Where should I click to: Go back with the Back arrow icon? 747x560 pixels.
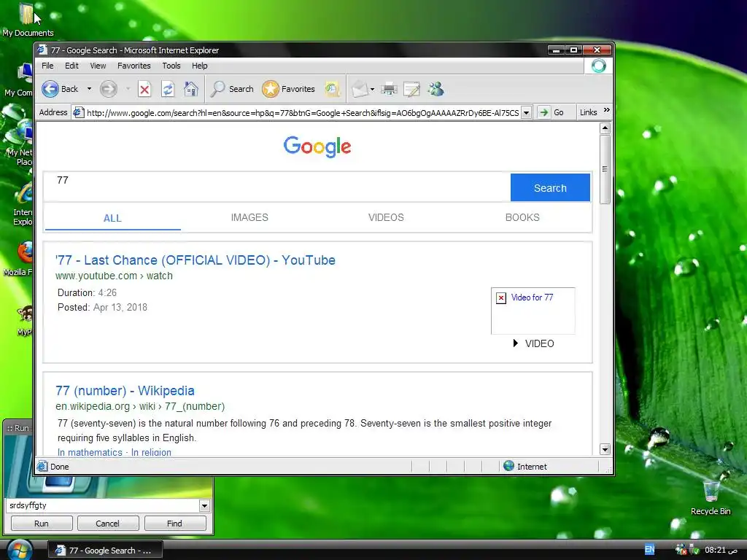click(50, 89)
